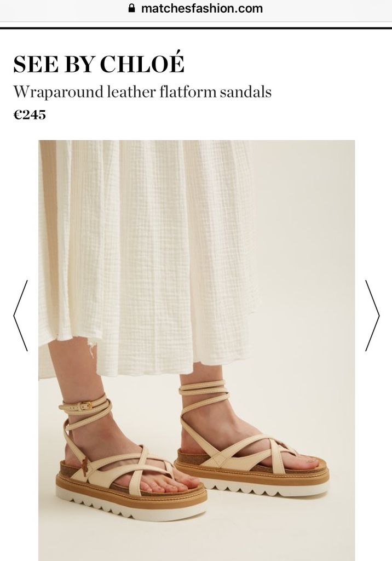This screenshot has height=561, width=392.
Task: Tap the white skirt in product photo
Action: pos(147,250)
